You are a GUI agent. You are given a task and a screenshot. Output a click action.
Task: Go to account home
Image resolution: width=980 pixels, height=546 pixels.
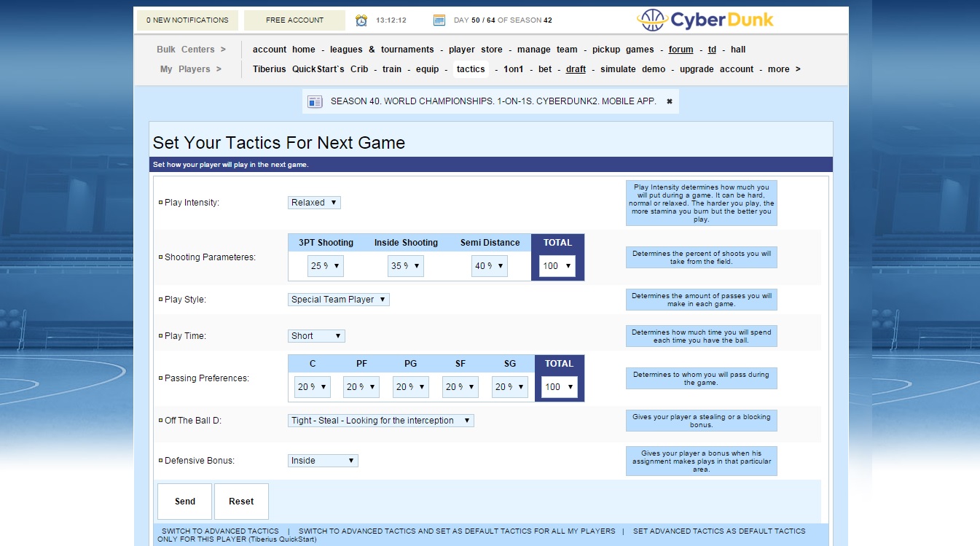click(x=284, y=50)
